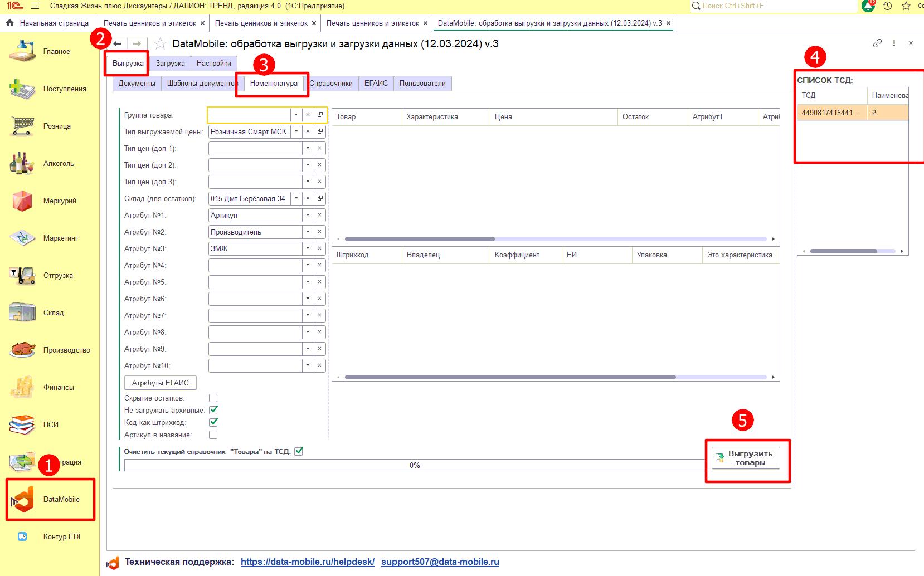
Task: Expand the Группа товара dropdown
Action: point(296,115)
